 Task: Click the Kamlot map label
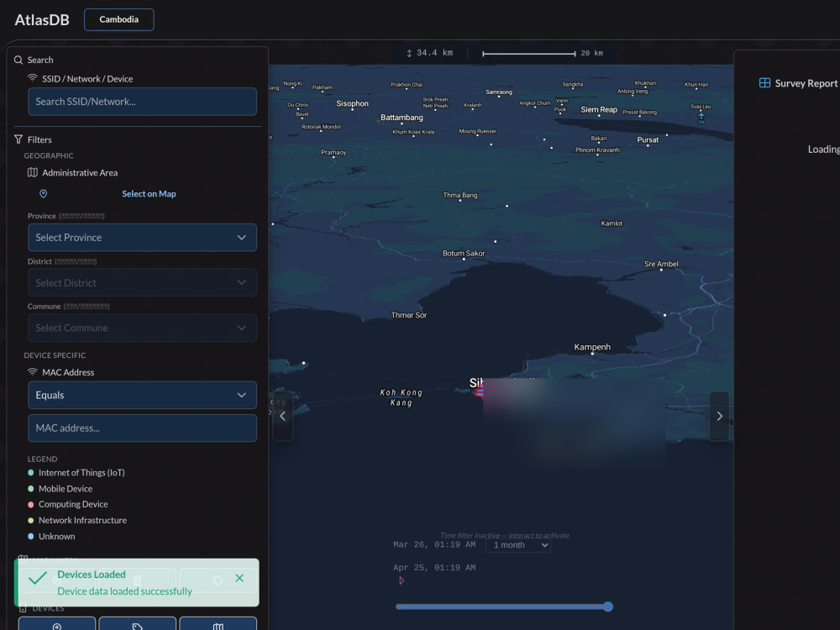point(612,223)
